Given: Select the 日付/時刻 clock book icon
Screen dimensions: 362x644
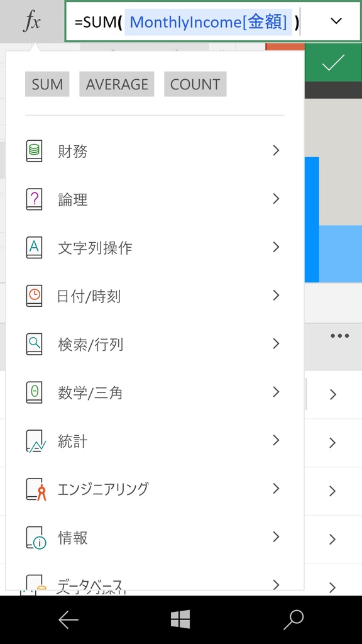Looking at the screenshot, I should coord(35,296).
